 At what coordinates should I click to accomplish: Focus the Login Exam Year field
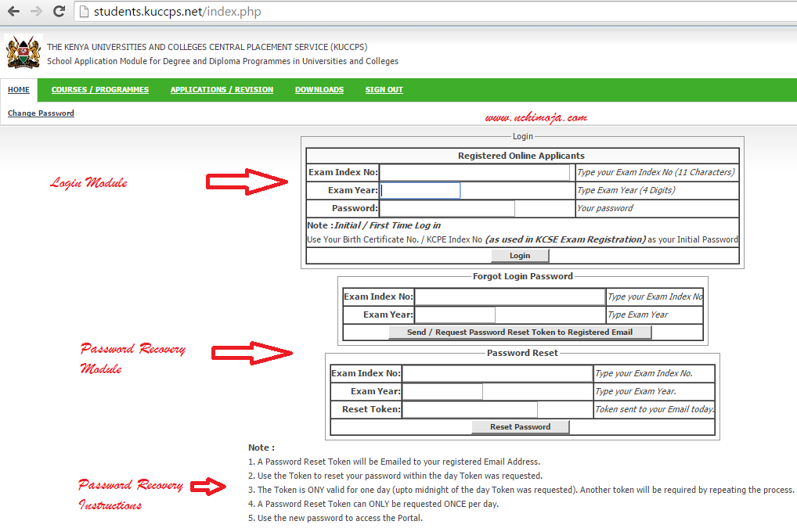coord(420,191)
